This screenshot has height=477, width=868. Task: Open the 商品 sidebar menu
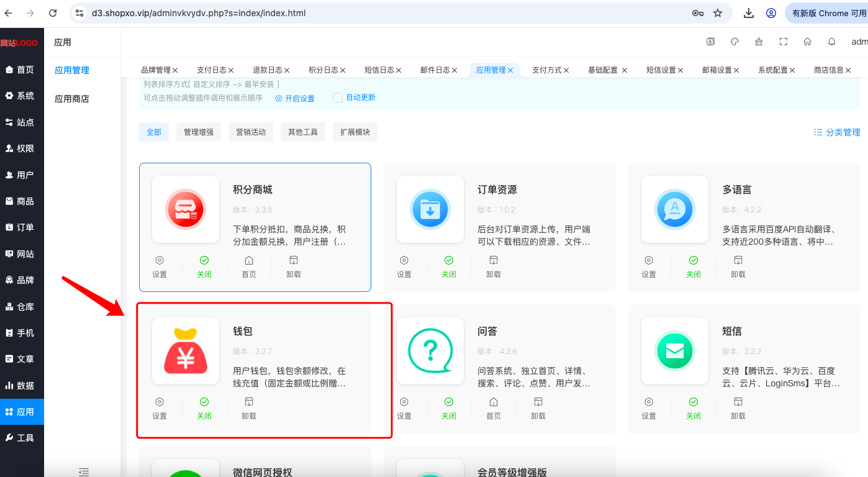[22, 201]
